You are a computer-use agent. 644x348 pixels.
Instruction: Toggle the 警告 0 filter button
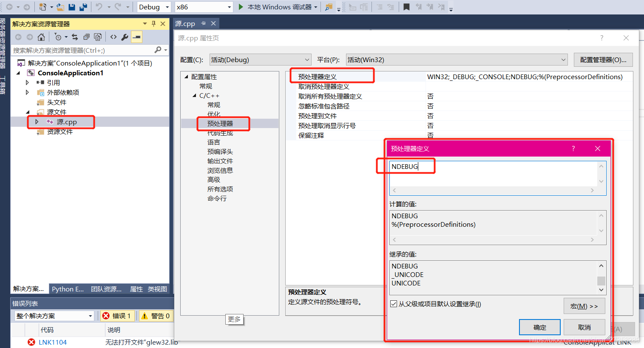click(x=156, y=316)
